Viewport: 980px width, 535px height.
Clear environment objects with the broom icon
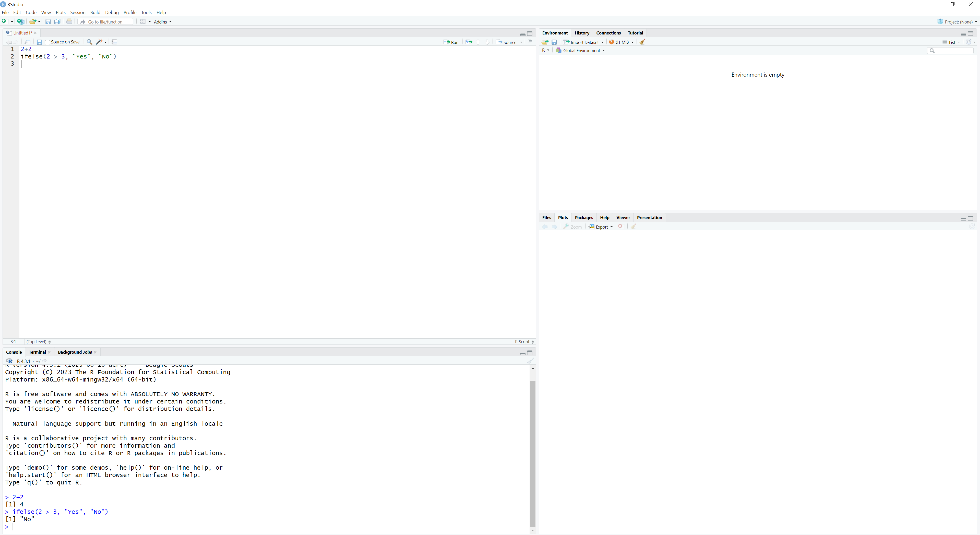click(x=642, y=42)
